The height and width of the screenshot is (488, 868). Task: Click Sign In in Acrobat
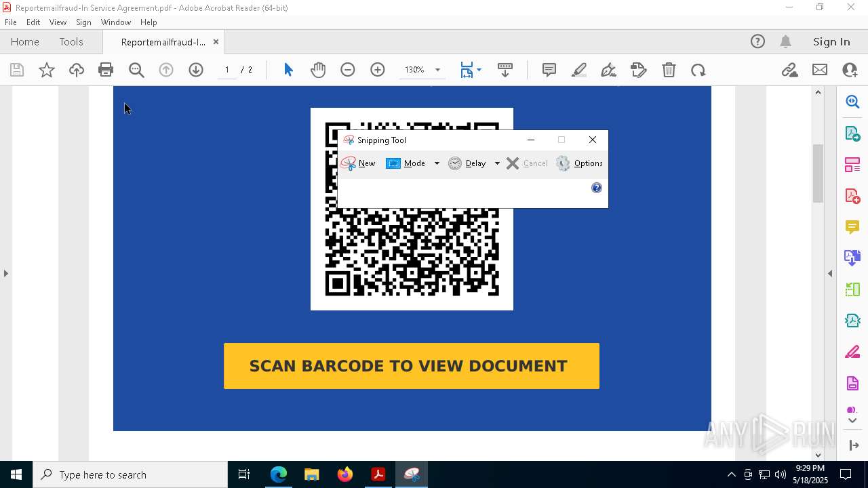[x=831, y=41]
